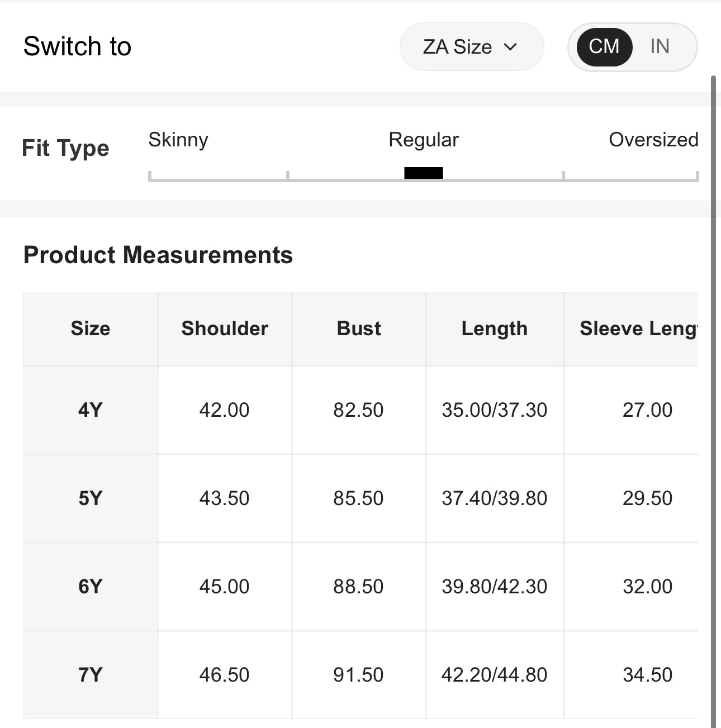Select the 5Y size row
Image resolution: width=721 pixels, height=728 pixels.
[x=90, y=498]
